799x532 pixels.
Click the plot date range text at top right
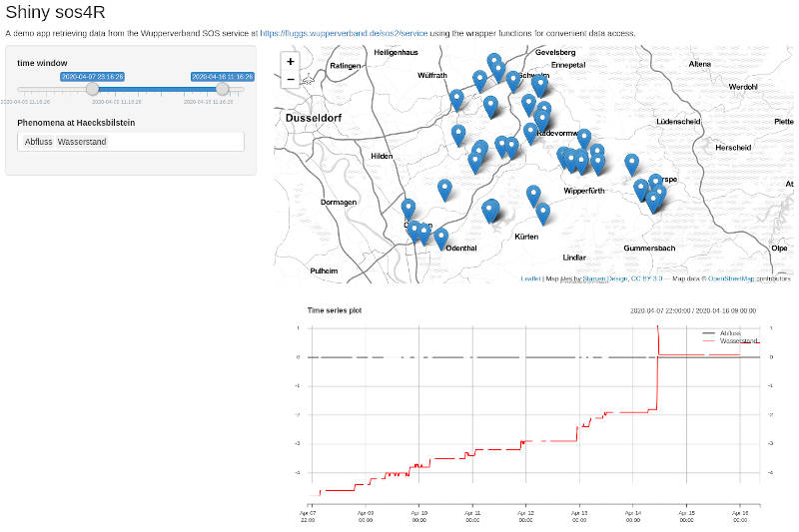coord(693,310)
